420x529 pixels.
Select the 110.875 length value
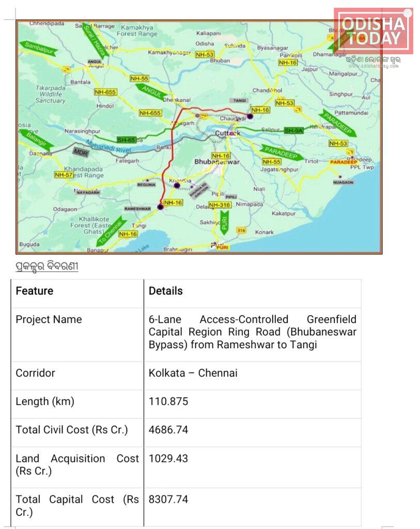pyautogui.click(x=168, y=401)
